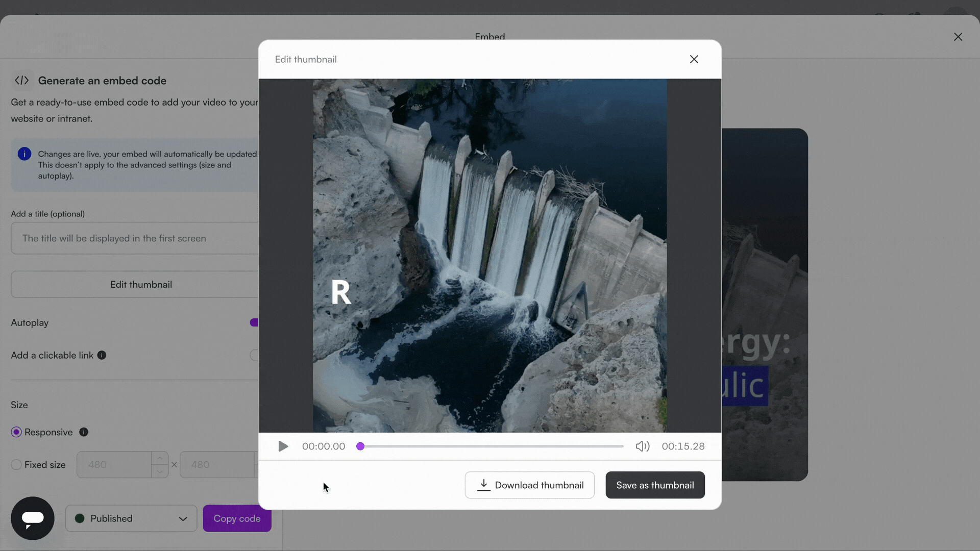The height and width of the screenshot is (551, 980).
Task: Click the info icon beside clickable link
Action: 102,356
